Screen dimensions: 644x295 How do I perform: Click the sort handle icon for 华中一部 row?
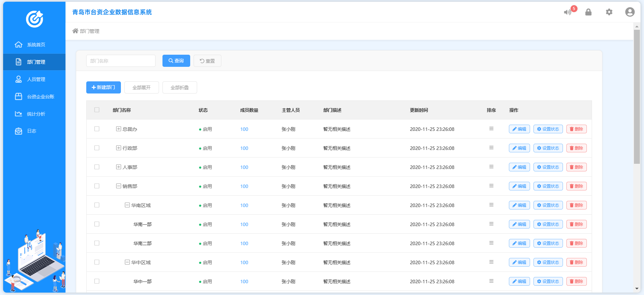[x=491, y=281]
